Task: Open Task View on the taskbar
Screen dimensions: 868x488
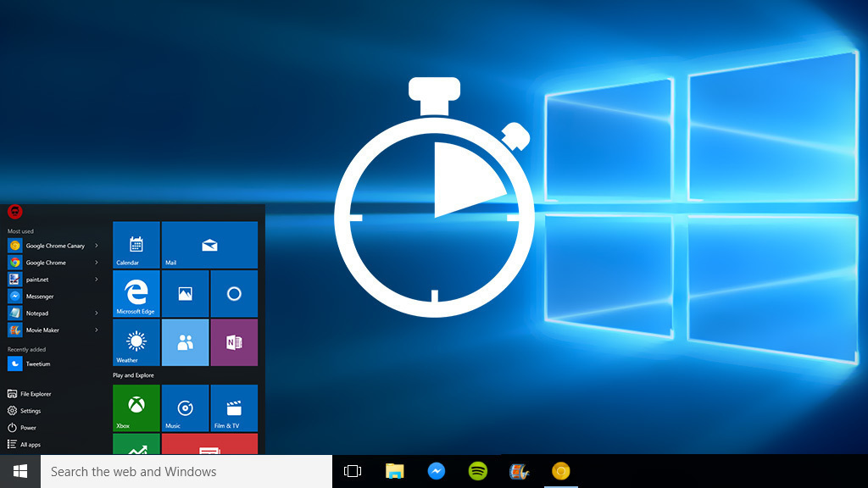Action: 352,470
